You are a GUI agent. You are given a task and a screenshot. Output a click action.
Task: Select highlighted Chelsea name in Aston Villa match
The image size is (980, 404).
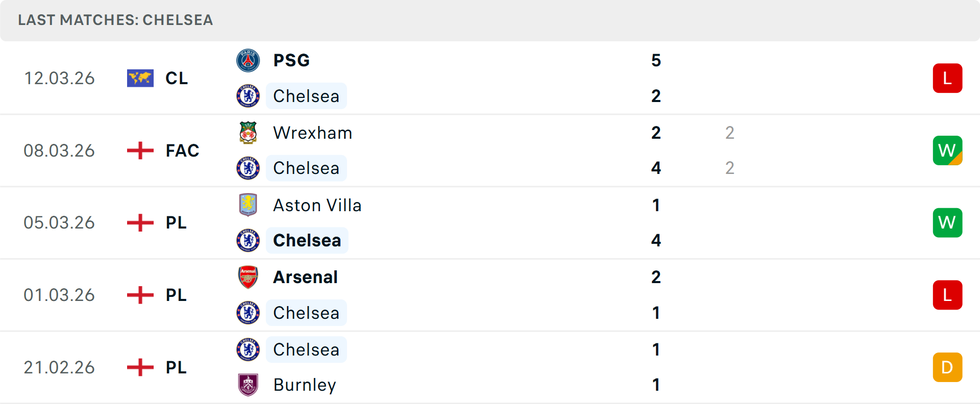pos(307,240)
